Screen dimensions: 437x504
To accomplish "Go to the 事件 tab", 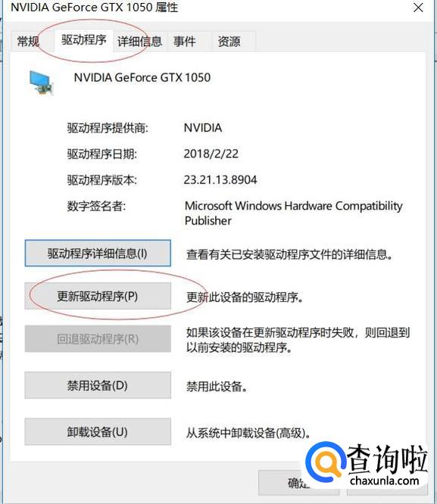I will pos(184,42).
